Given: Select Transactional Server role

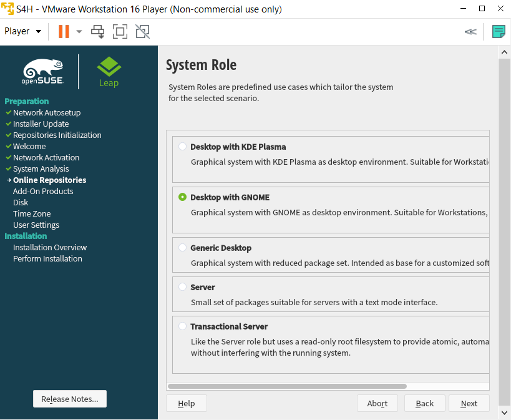Looking at the screenshot, I should click(x=182, y=326).
